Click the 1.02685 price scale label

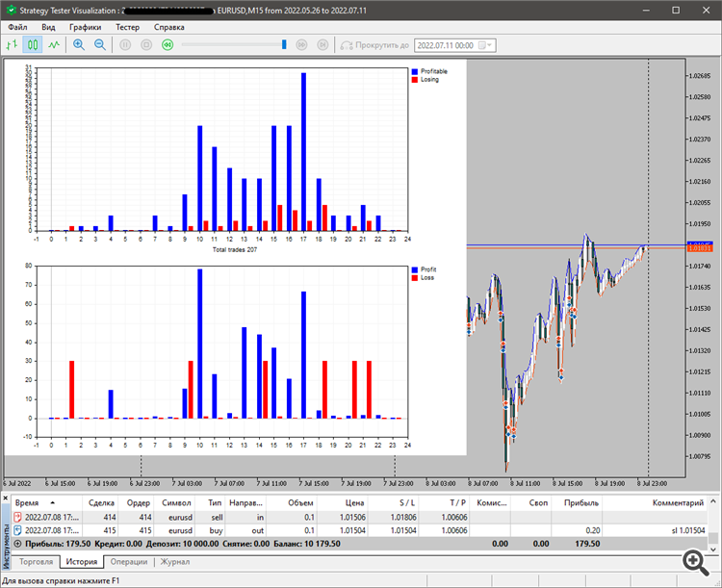click(699, 76)
